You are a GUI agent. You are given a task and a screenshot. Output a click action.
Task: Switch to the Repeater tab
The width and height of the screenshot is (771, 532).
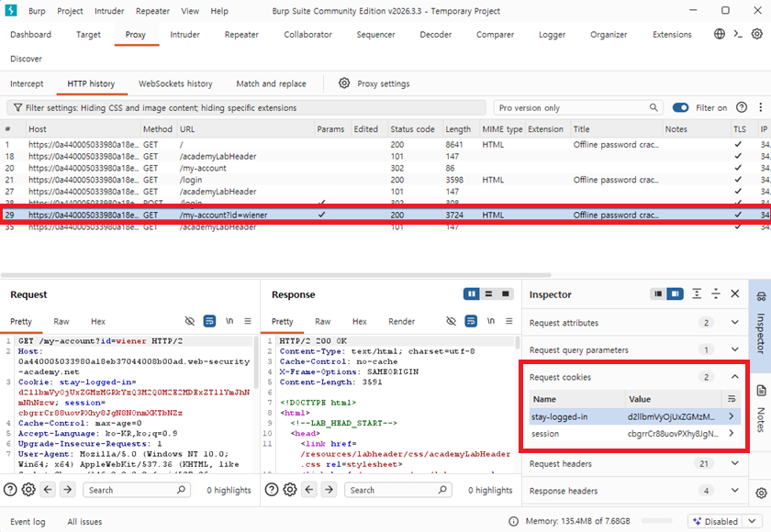[241, 34]
